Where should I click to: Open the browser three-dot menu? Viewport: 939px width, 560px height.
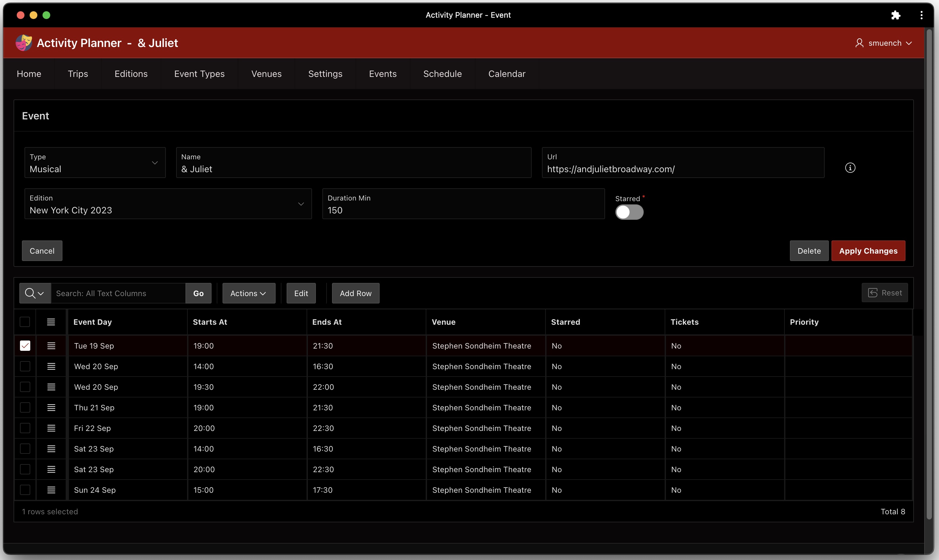tap(921, 15)
